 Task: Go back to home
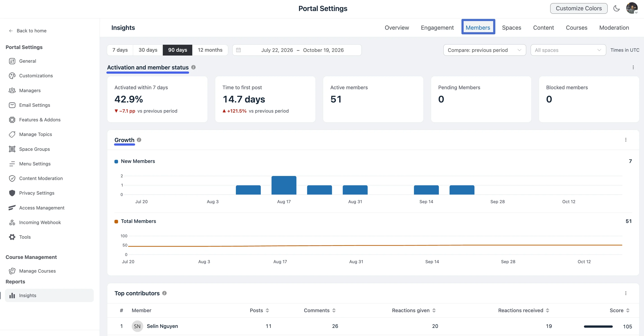pyautogui.click(x=28, y=31)
